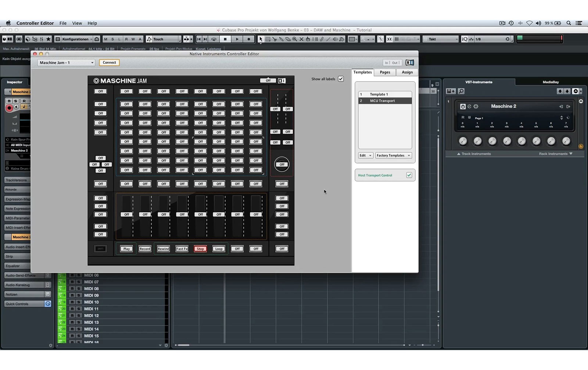This screenshot has height=370, width=588.
Task: Open the VST instrument search magnifier
Action: click(x=461, y=91)
